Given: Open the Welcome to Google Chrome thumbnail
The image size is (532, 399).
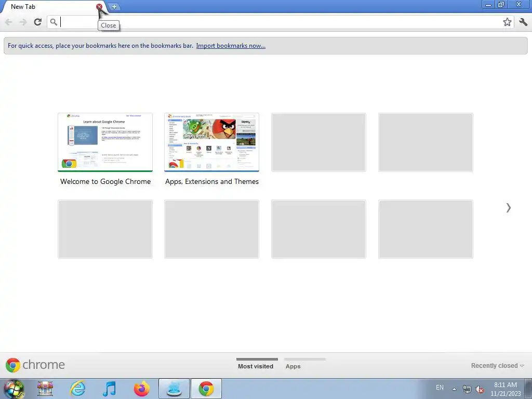Looking at the screenshot, I should tap(105, 142).
